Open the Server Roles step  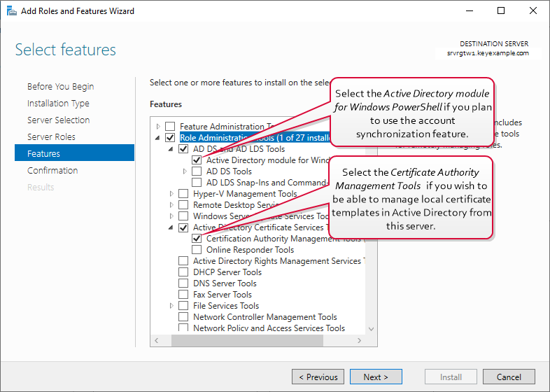51,137
